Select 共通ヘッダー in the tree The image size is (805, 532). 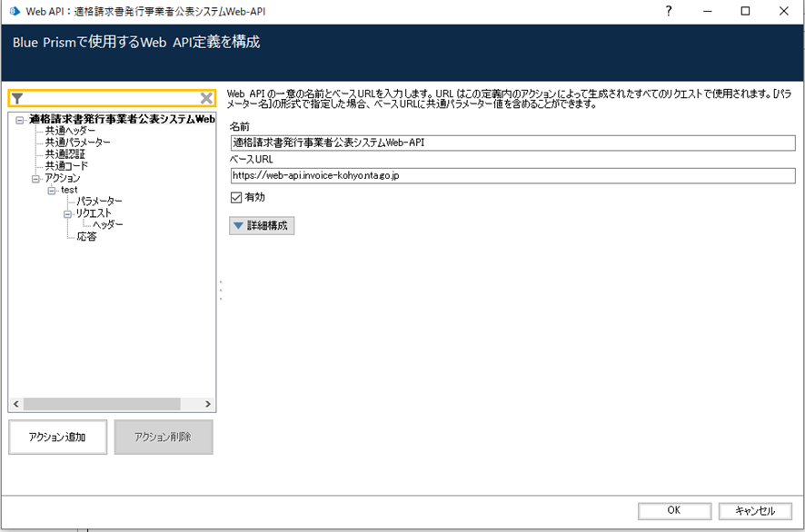pos(70,131)
